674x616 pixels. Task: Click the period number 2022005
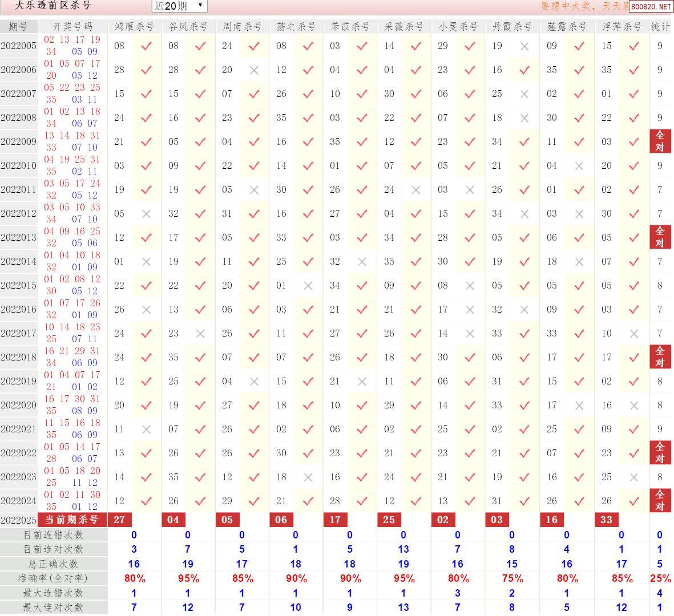tap(18, 46)
